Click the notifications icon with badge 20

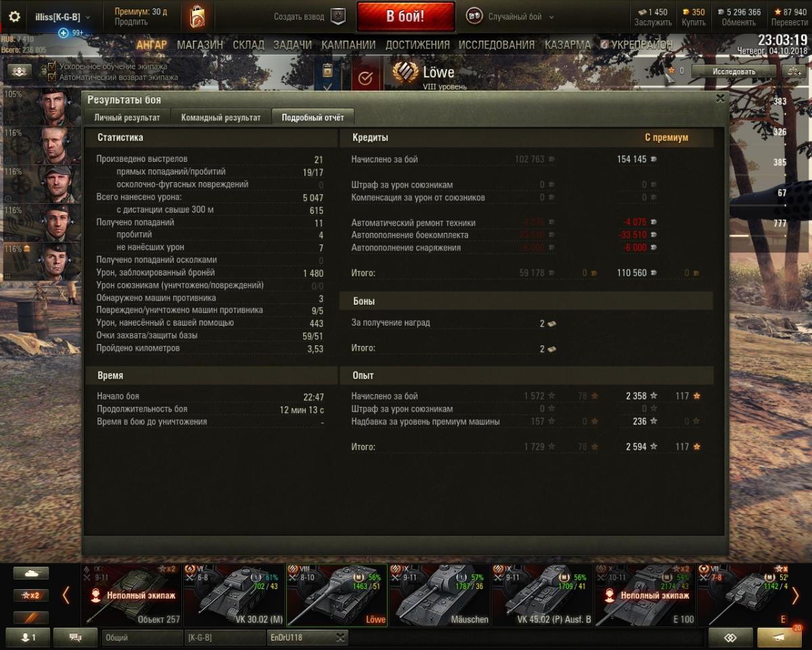(780, 637)
